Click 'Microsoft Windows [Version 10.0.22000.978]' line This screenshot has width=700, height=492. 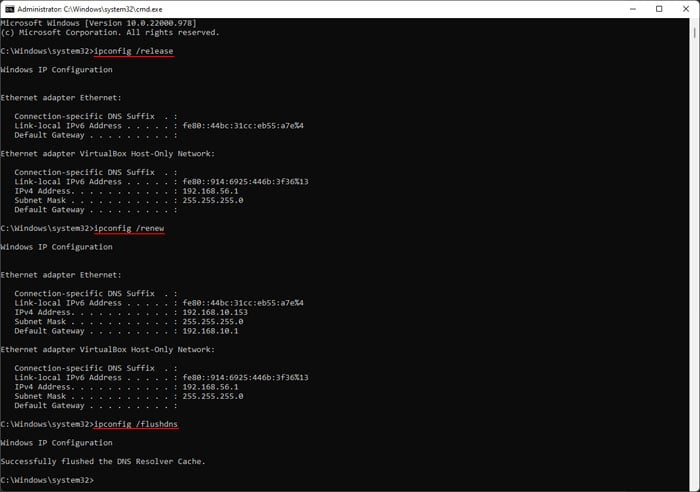pos(99,23)
